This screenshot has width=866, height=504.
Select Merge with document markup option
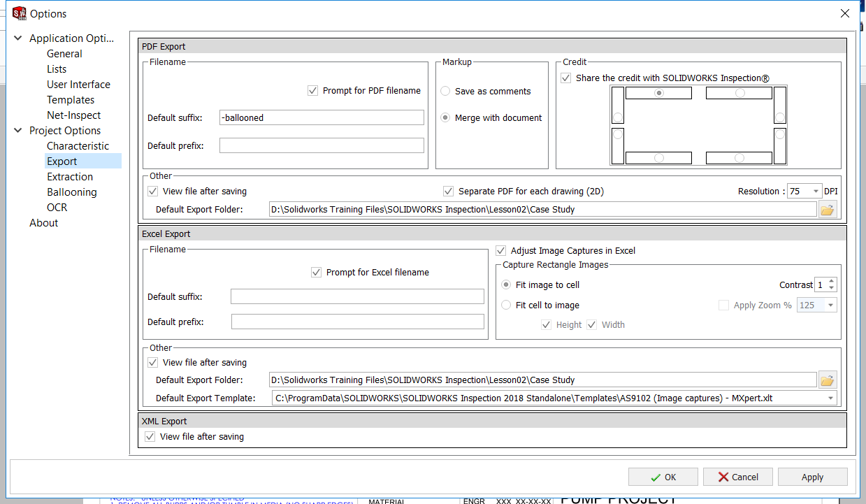click(445, 117)
